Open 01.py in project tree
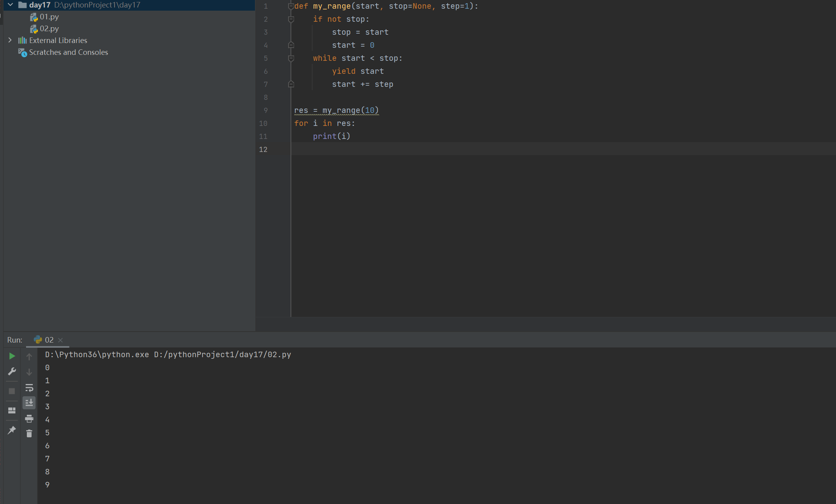 pos(49,17)
